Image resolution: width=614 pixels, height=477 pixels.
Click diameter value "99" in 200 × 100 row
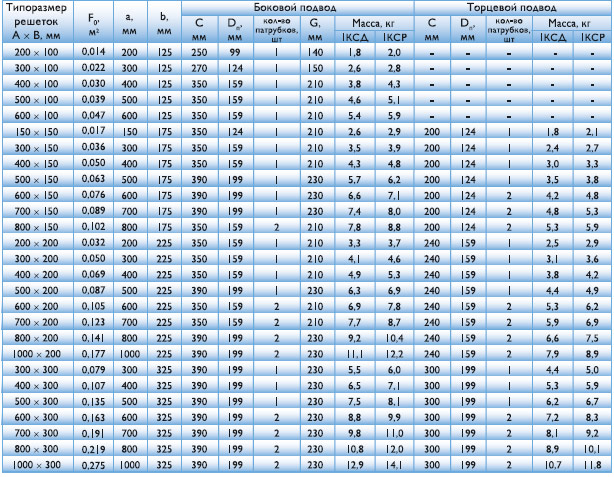(235, 52)
